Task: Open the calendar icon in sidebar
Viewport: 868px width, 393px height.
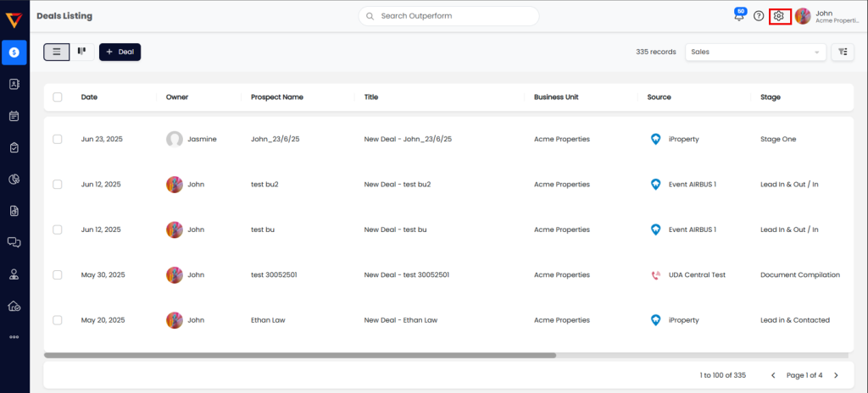Action: pyautogui.click(x=14, y=116)
